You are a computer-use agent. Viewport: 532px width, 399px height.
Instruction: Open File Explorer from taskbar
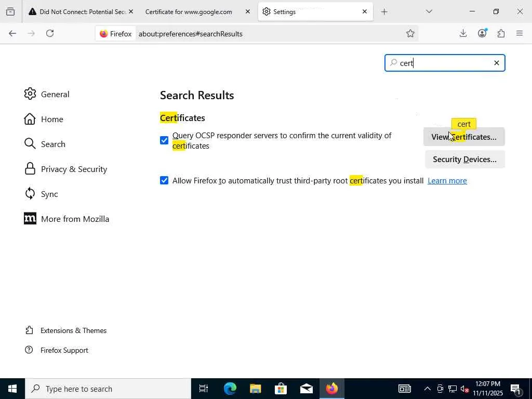point(255,389)
